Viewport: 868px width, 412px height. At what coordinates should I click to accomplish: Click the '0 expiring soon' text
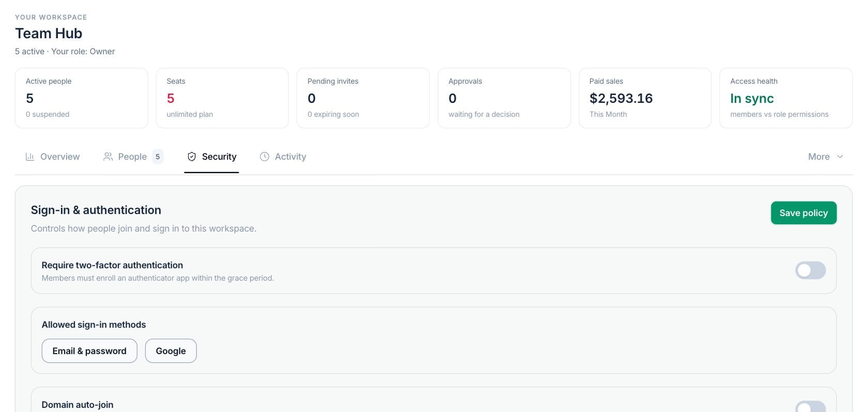pos(333,114)
